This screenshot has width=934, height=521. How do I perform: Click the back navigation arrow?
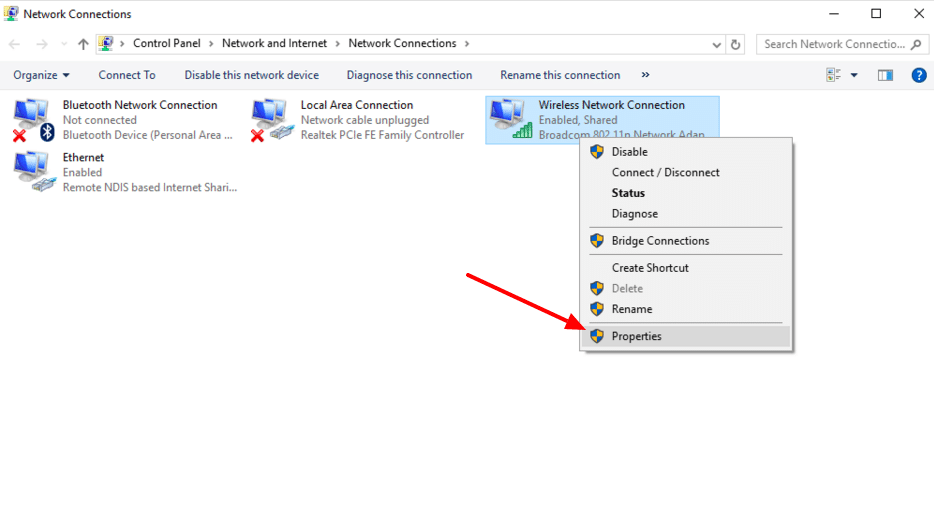click(14, 44)
